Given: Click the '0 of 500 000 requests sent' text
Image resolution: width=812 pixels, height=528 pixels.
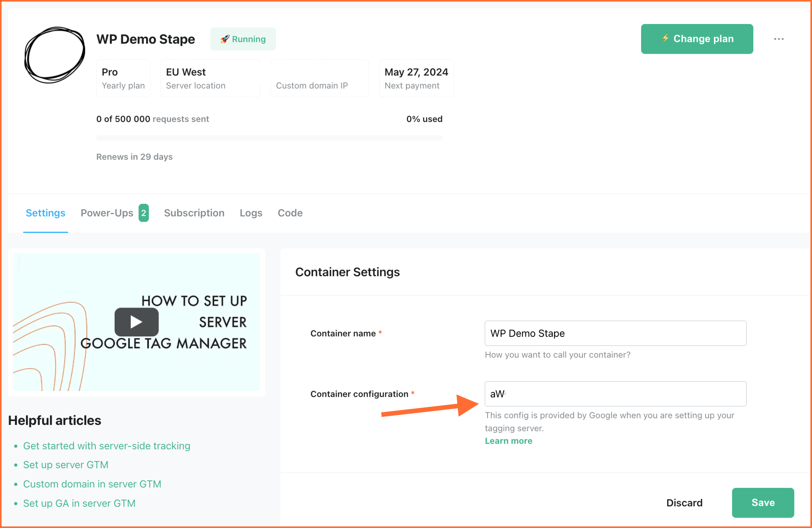Looking at the screenshot, I should [152, 119].
